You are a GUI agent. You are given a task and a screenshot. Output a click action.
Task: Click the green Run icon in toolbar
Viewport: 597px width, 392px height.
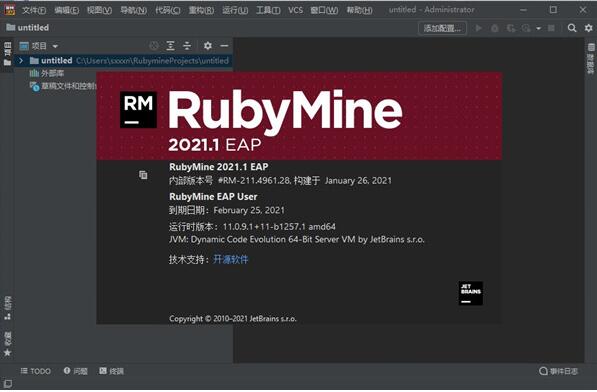479,28
